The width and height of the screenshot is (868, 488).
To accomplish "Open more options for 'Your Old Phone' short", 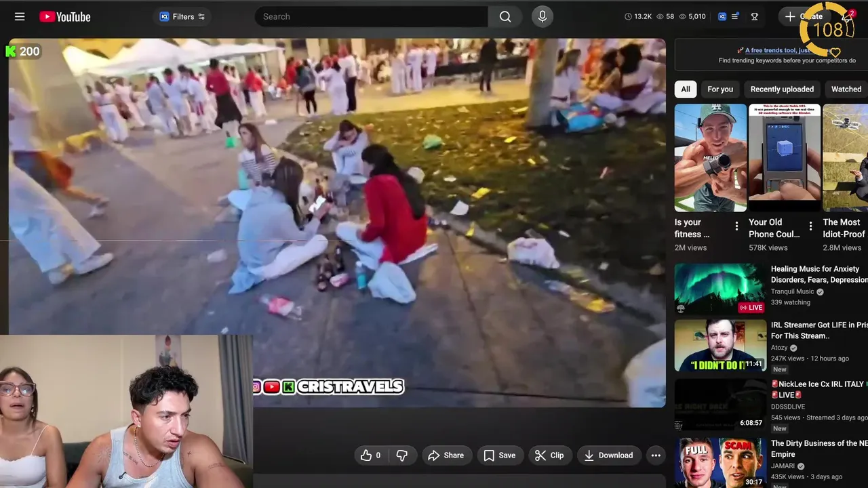I will click(810, 226).
